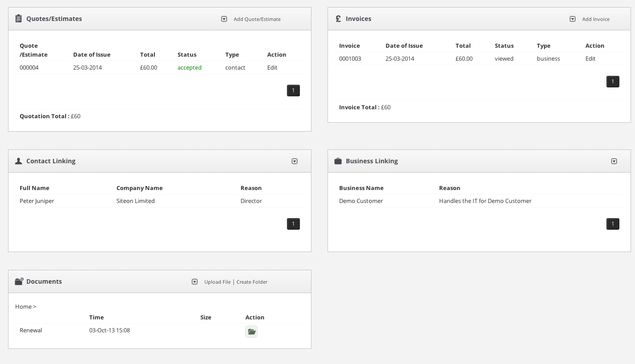Click Add Quote/Estimate link
The height and width of the screenshot is (364, 635).
[257, 19]
